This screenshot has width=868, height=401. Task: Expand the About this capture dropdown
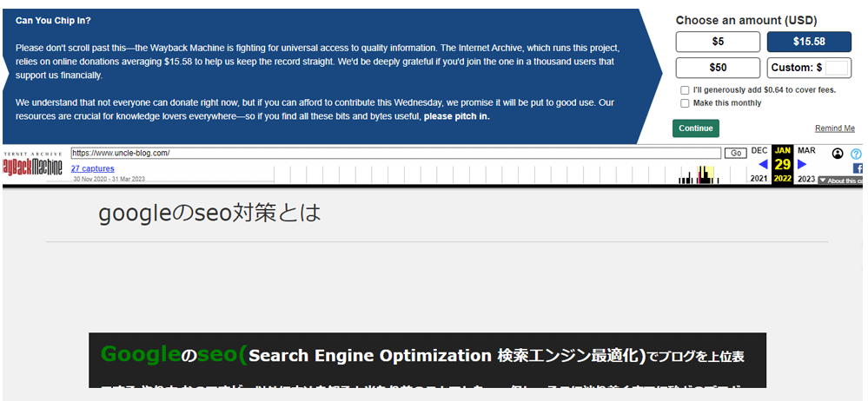point(840,181)
